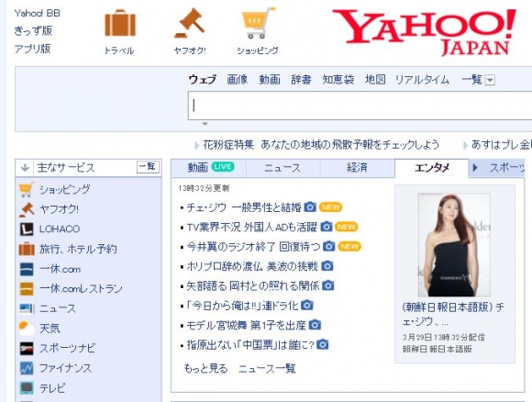Viewport: 532px width, 402px height.
Task: Click the gavel icon beside ヤフオク! in sidebar
Action: [27, 209]
